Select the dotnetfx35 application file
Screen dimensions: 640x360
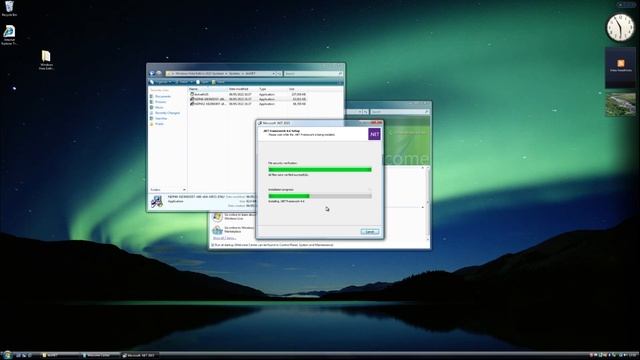(248, 94)
